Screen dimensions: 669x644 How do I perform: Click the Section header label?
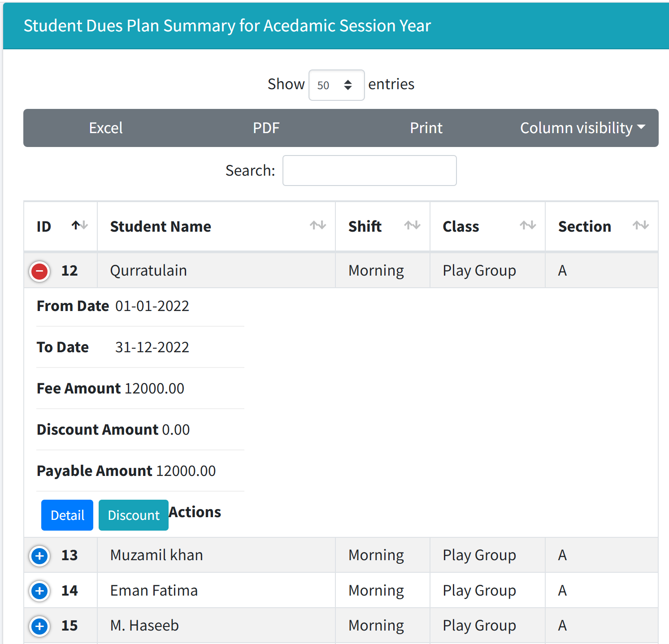click(x=585, y=227)
